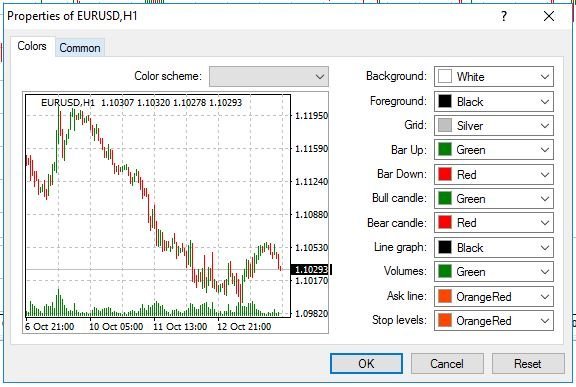This screenshot has width=576, height=387.
Task: Click the Stop levels label text
Action: tap(399, 320)
